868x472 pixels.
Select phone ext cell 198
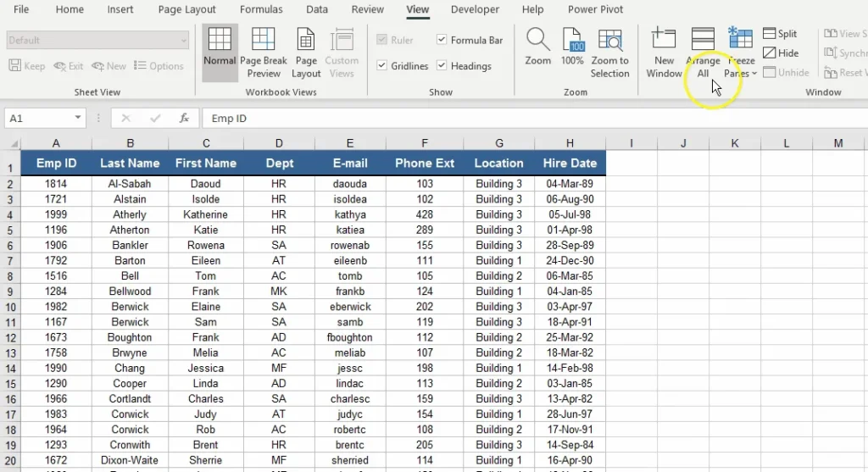425,368
